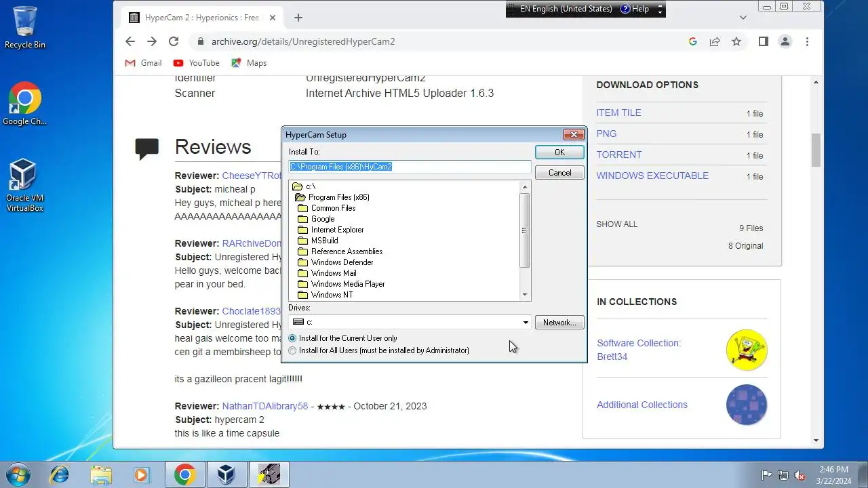Share this page from the address bar
Viewport: 868px width, 488px height.
click(x=715, y=41)
